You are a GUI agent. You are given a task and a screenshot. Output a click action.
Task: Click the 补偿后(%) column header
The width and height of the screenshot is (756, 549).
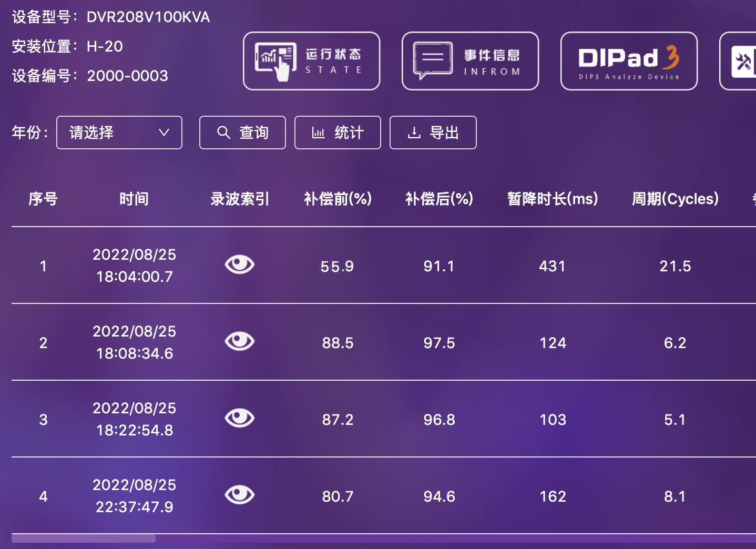coord(439,199)
